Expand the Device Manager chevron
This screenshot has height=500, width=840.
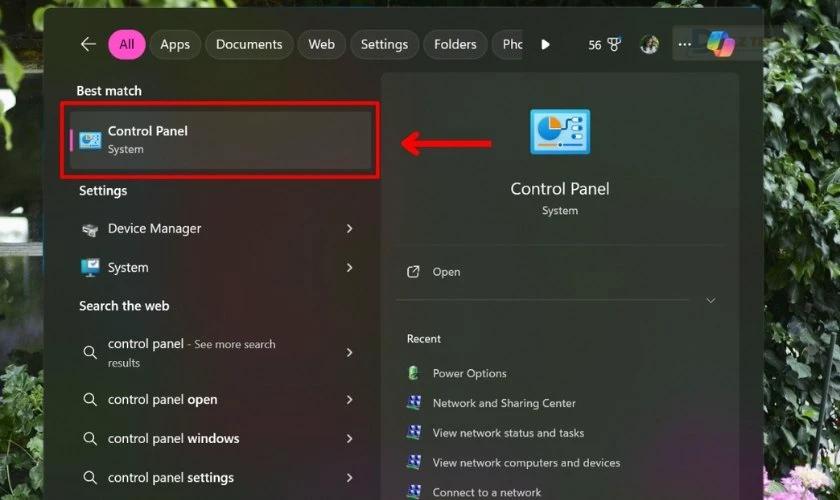[350, 229]
